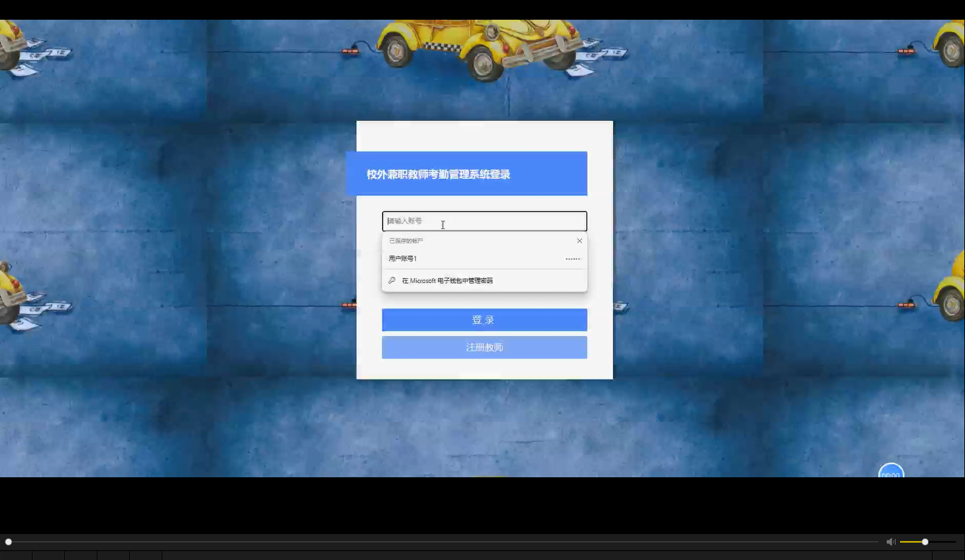965x560 pixels.
Task: Click the 注册教师 button
Action: tap(484, 347)
